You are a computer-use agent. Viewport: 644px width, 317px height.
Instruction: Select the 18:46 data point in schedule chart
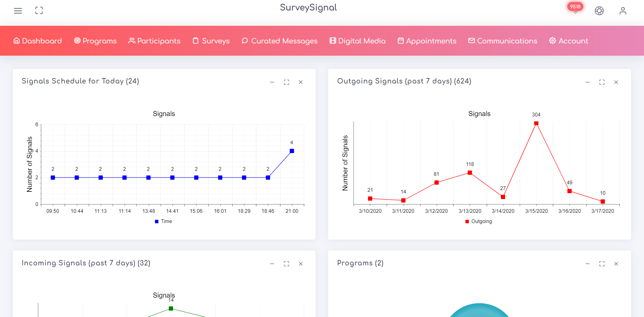pyautogui.click(x=268, y=178)
